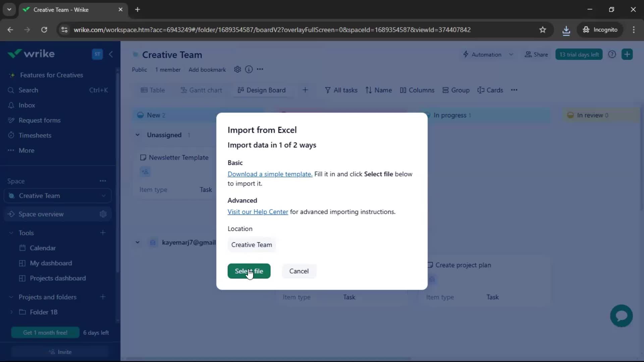Open Features for Creatives
The width and height of the screenshot is (644, 362).
[x=51, y=75]
